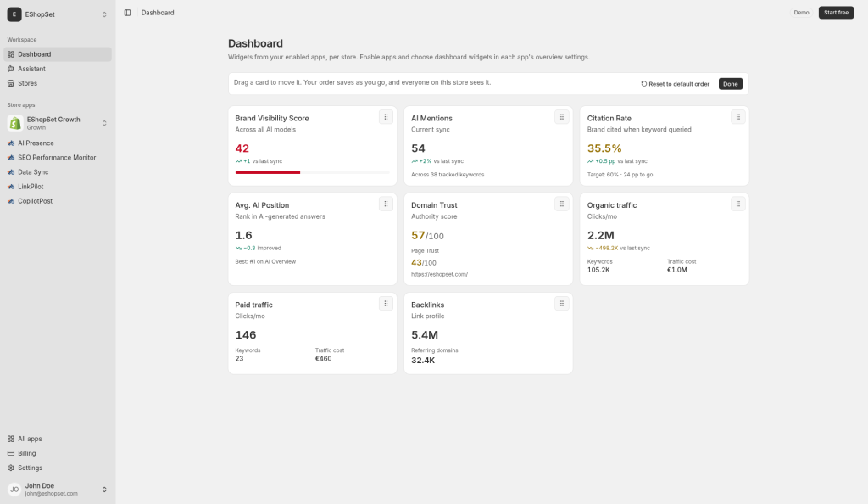The image size is (868, 504).
Task: Click the Domain Trust score 57/100
Action: (x=427, y=236)
